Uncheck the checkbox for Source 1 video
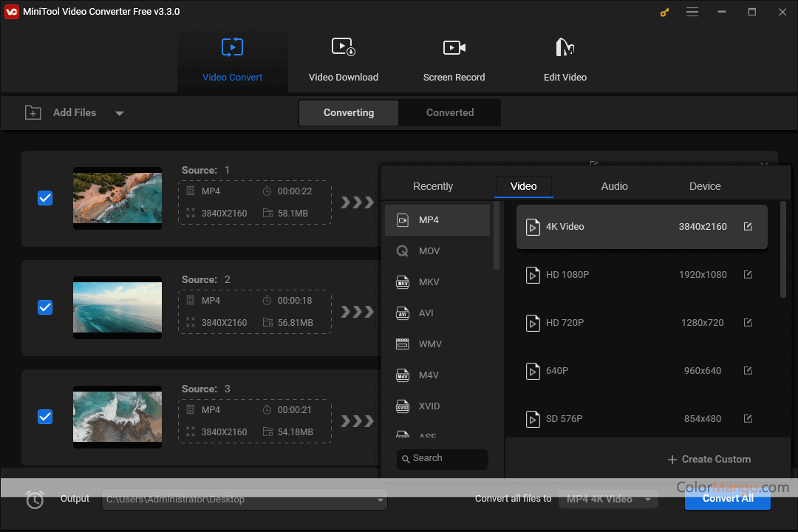Viewport: 798px width, 532px height. point(45,198)
